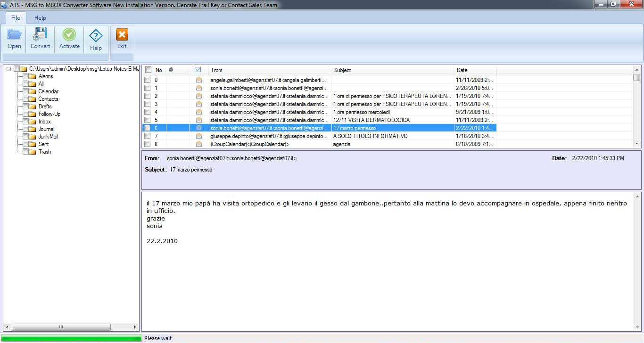Screen dimensions: 644x343
Task: Click the Activate green checkmark icon
Action: 69,34
